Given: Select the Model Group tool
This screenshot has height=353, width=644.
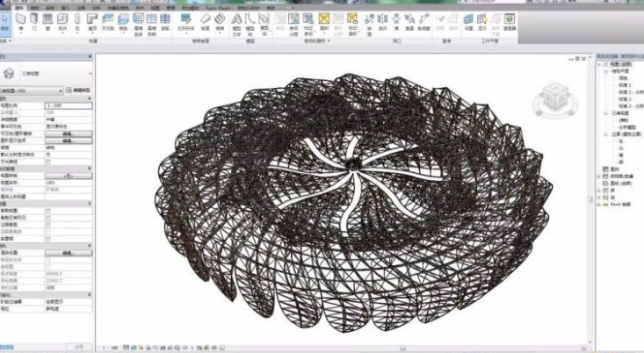Looking at the screenshot, I should point(264,24).
